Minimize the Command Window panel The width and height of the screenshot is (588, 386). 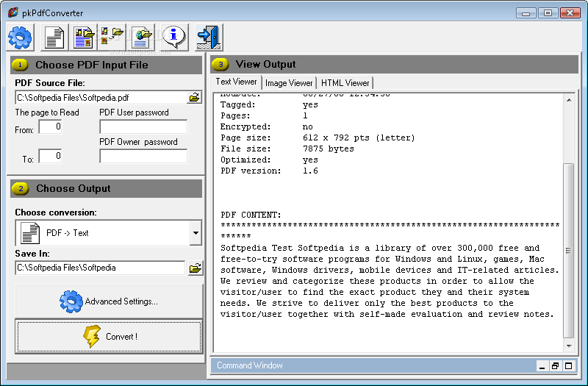(x=542, y=365)
